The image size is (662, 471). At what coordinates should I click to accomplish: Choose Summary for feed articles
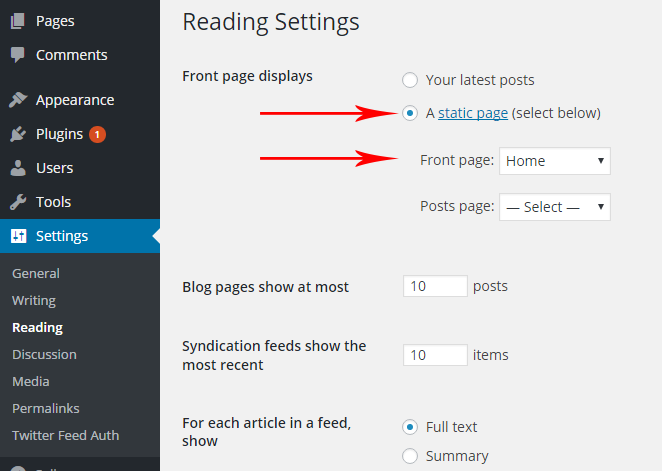tap(409, 456)
